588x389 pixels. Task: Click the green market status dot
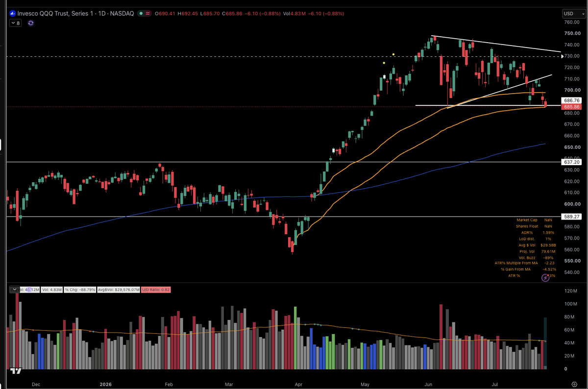pos(141,14)
